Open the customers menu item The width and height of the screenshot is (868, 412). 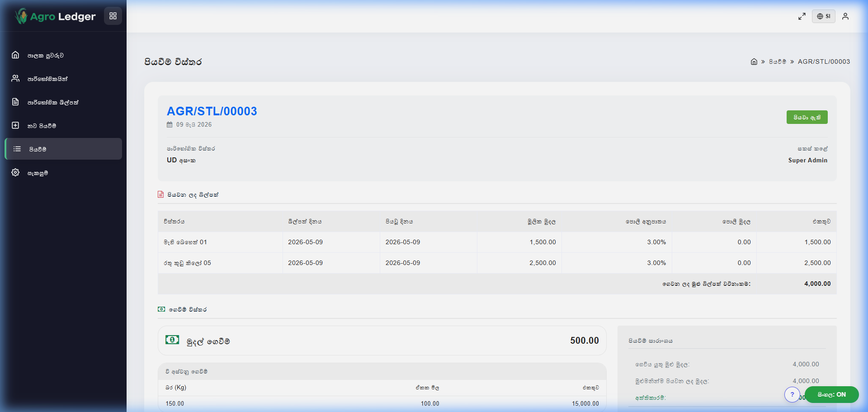point(63,79)
